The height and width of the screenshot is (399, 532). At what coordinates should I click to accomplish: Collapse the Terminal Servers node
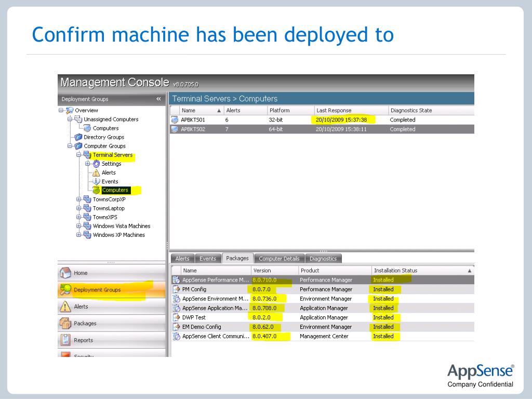79,155
